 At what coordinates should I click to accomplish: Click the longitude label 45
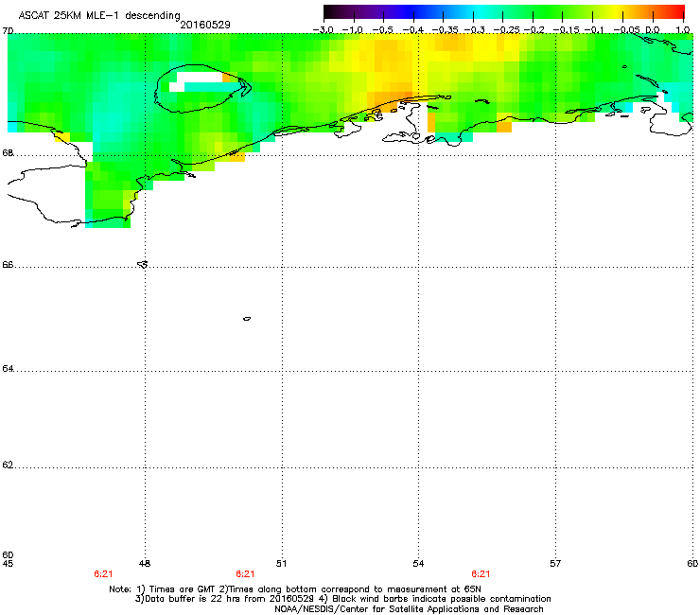pyautogui.click(x=8, y=564)
